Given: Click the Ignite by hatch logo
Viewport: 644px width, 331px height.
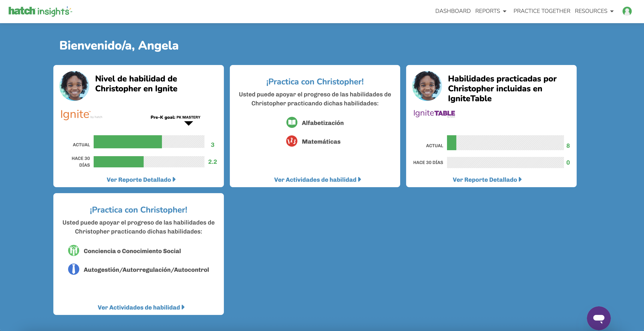Looking at the screenshot, I should coord(82,115).
